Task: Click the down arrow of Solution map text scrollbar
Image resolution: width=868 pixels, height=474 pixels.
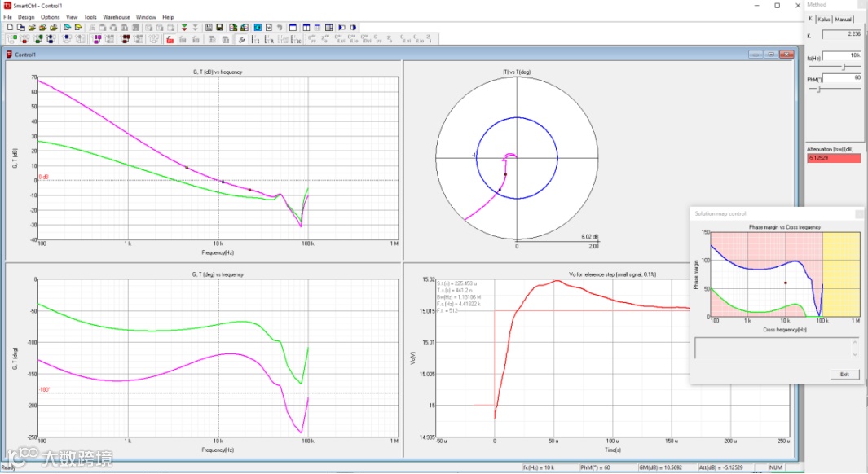Action: (x=855, y=354)
